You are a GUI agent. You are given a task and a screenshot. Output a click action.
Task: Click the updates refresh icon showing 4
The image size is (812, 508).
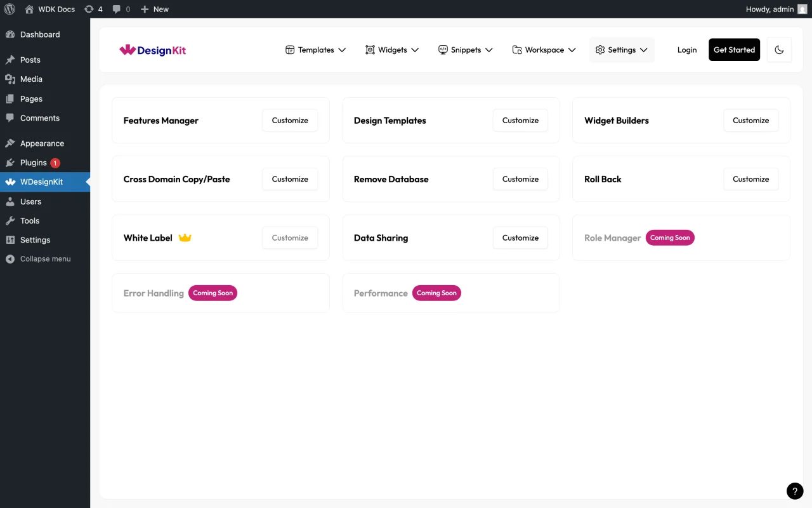click(89, 9)
